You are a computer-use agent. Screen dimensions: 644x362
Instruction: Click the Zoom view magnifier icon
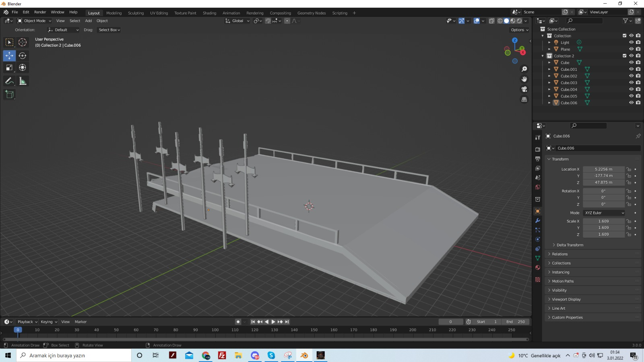[x=524, y=69]
